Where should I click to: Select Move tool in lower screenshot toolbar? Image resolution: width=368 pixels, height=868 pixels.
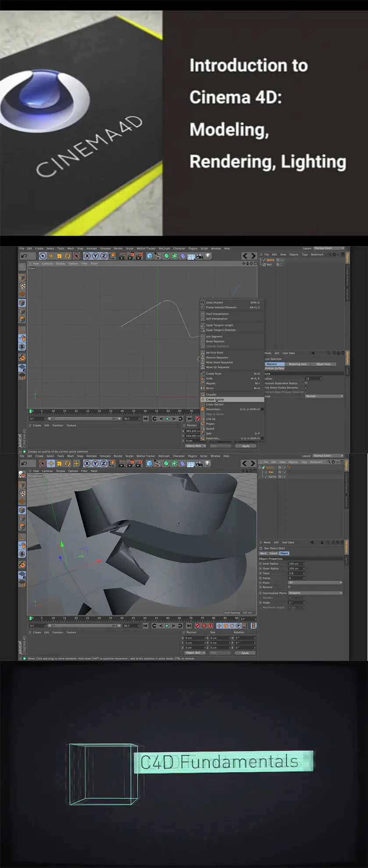(51, 463)
